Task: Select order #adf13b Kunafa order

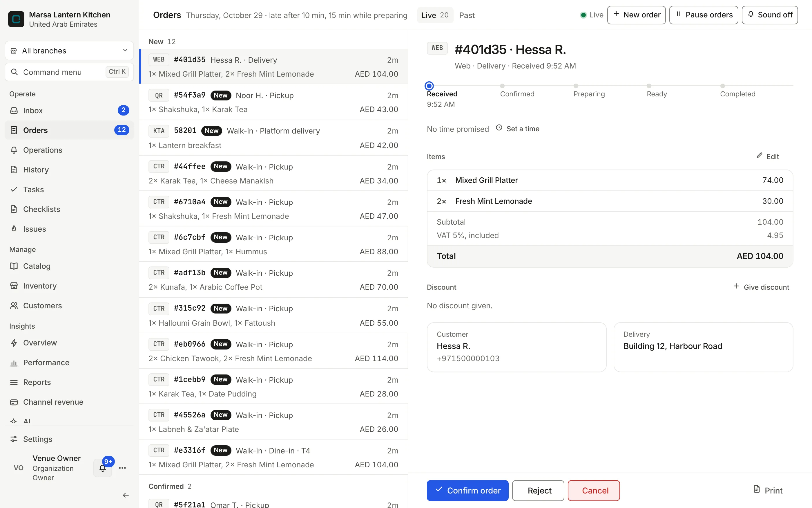Action: pos(273,280)
